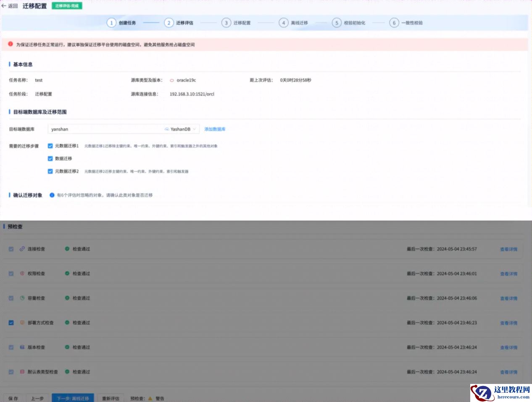Open the 目标端数据库 yanshan dropdown
532x402 pixels.
pos(124,129)
